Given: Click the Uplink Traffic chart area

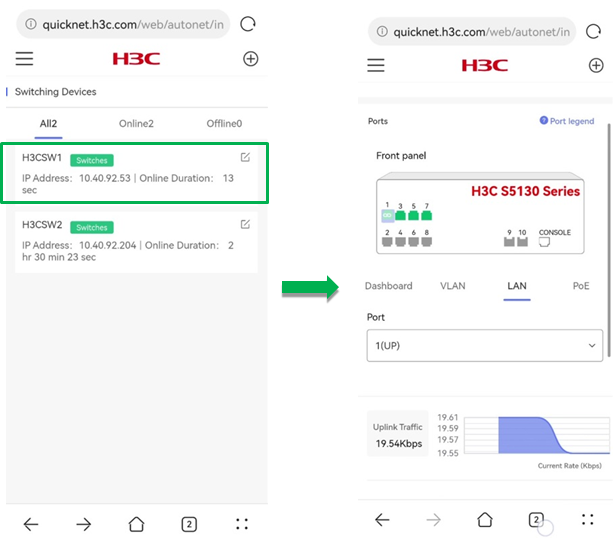Looking at the screenshot, I should pyautogui.click(x=537, y=435).
